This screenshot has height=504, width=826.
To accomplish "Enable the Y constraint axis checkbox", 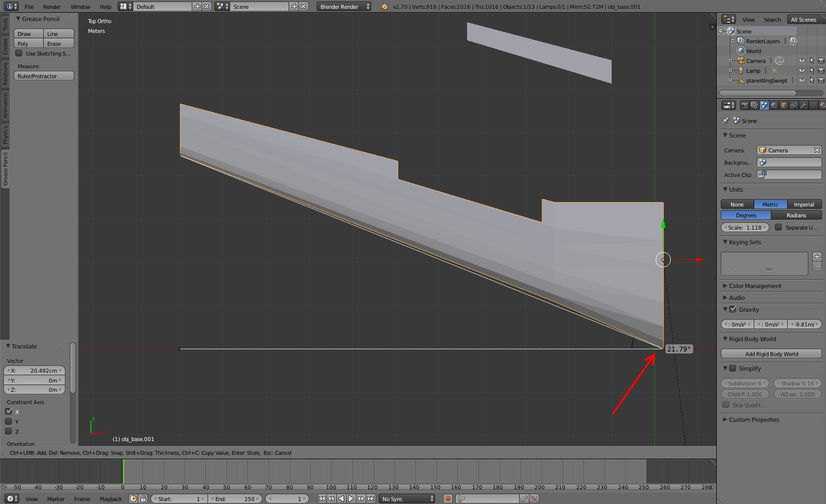I will pyautogui.click(x=9, y=421).
